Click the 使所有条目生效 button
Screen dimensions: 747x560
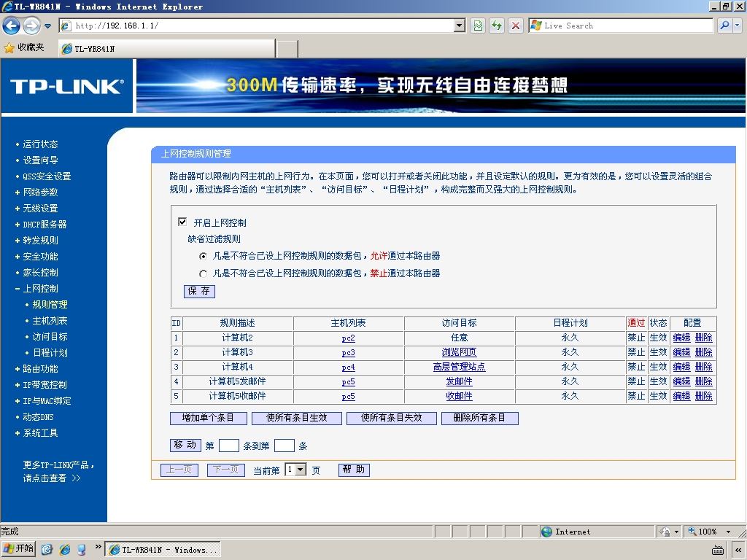[x=296, y=418]
